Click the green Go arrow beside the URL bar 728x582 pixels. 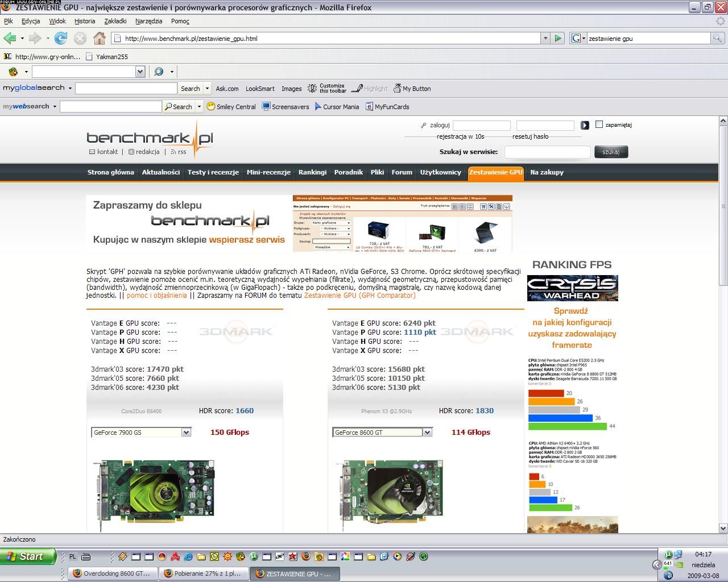(x=558, y=38)
